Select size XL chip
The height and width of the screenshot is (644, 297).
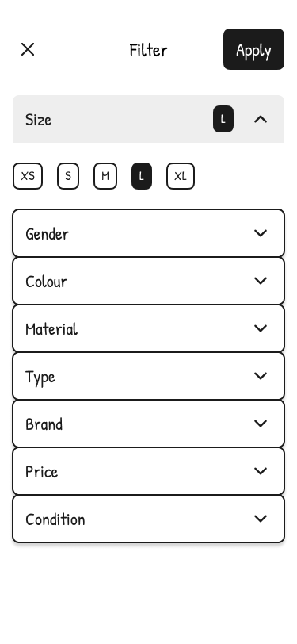point(181,176)
